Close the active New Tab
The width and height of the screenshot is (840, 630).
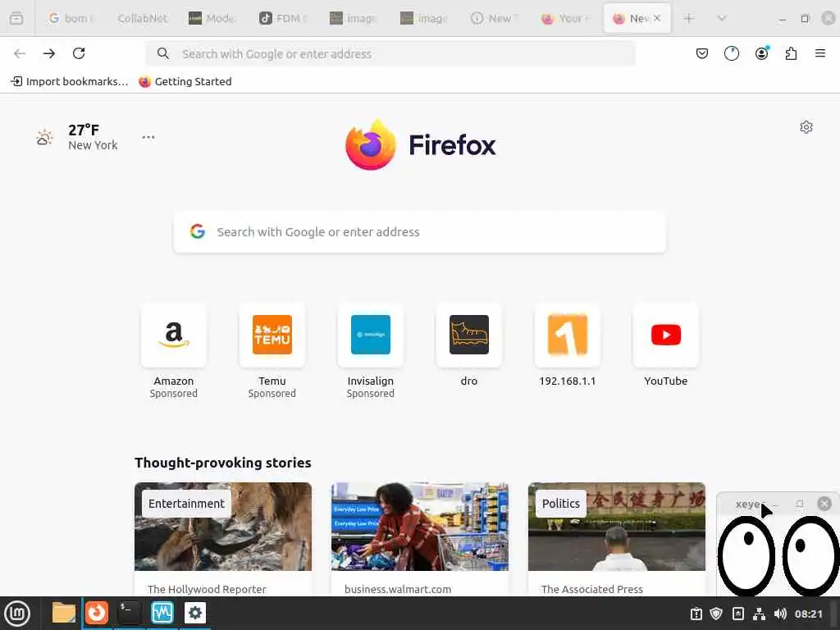[x=657, y=18]
